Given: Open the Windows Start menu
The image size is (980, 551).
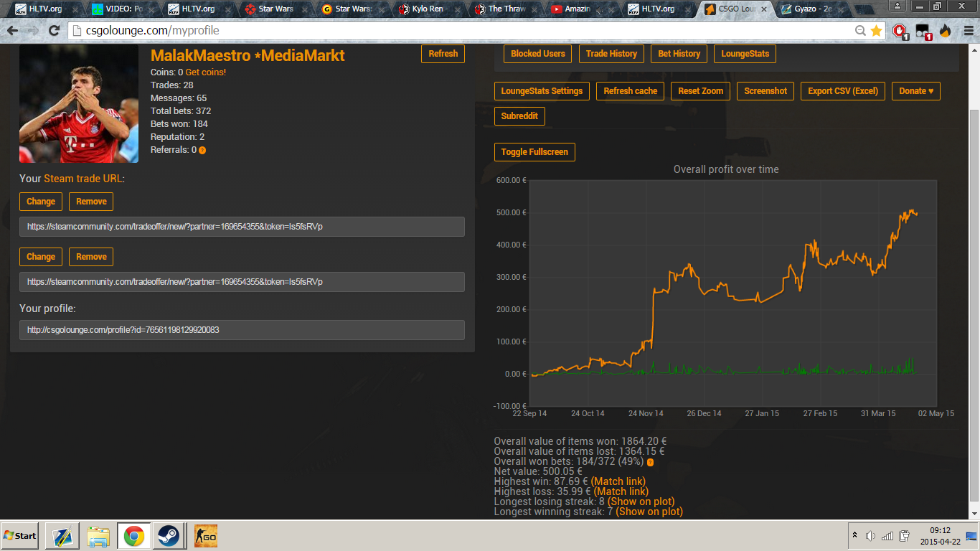Looking at the screenshot, I should point(20,536).
